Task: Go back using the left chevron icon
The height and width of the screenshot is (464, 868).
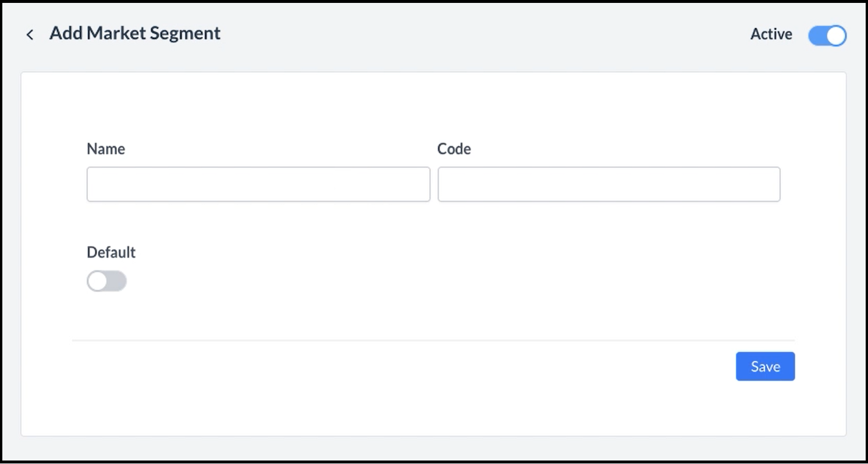Action: tap(30, 35)
